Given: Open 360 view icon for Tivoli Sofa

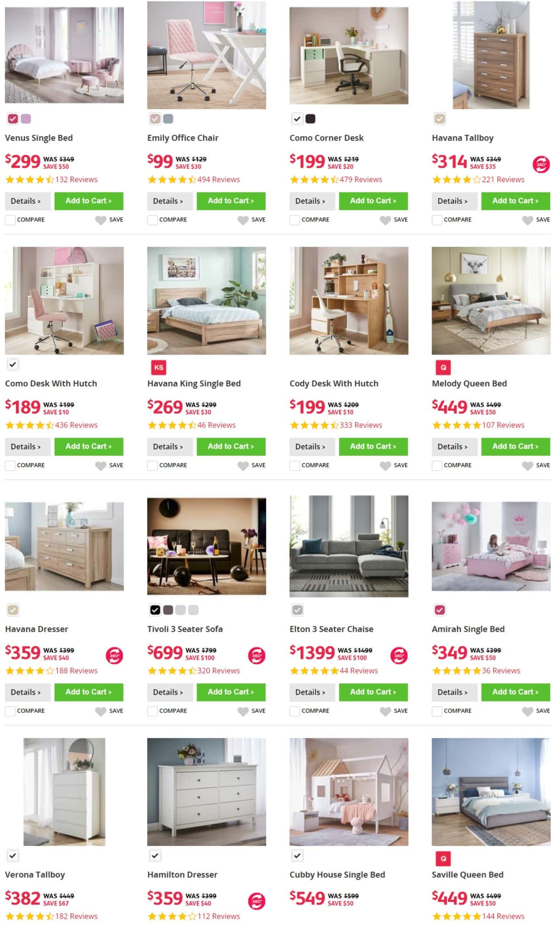Looking at the screenshot, I should (x=257, y=656).
